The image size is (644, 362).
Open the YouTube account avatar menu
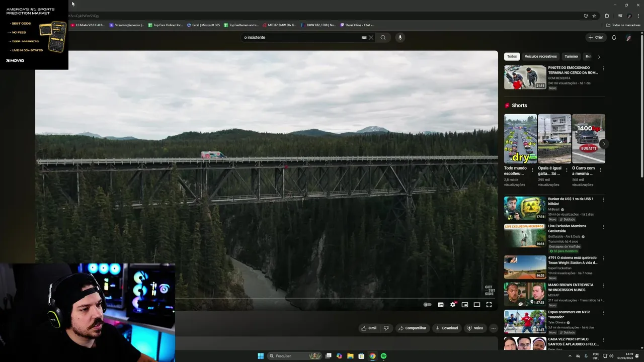pos(628,37)
